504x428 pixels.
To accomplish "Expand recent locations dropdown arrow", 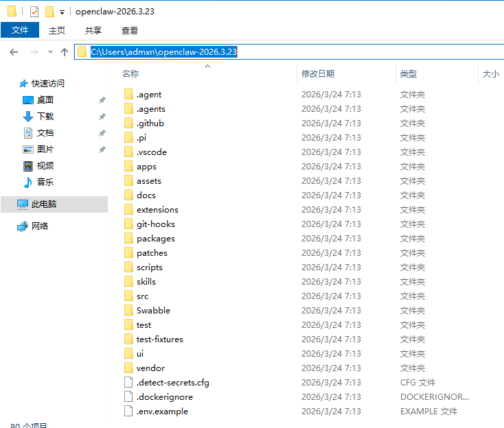I will click(50, 52).
